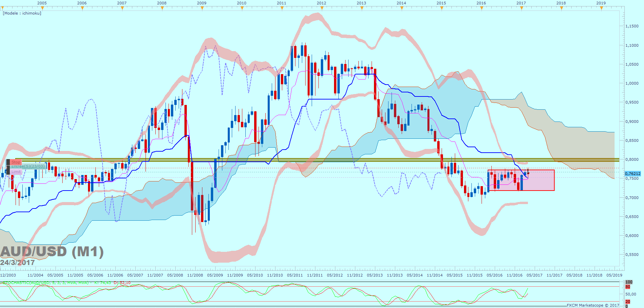Click the stochastic 50,00 scale label
644x308 pixels.
(x=631, y=294)
